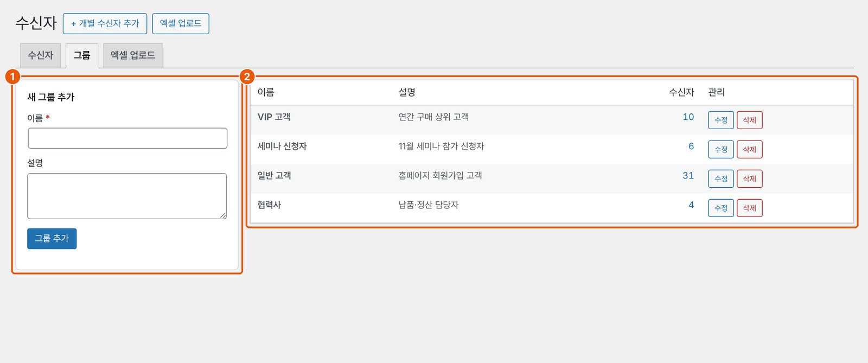
Task: Click the '관리' column header
Action: 717,92
